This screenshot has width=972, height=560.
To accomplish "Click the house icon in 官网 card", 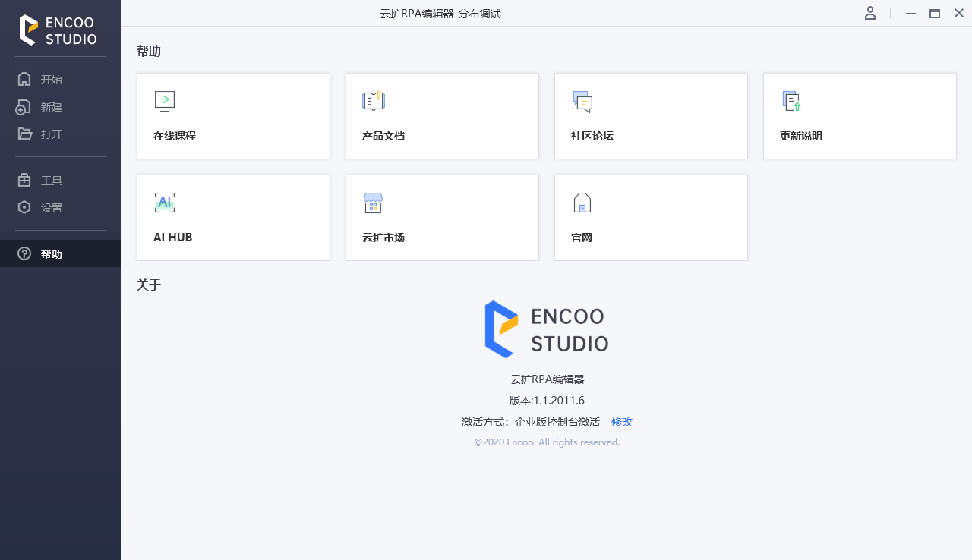I will click(x=582, y=203).
